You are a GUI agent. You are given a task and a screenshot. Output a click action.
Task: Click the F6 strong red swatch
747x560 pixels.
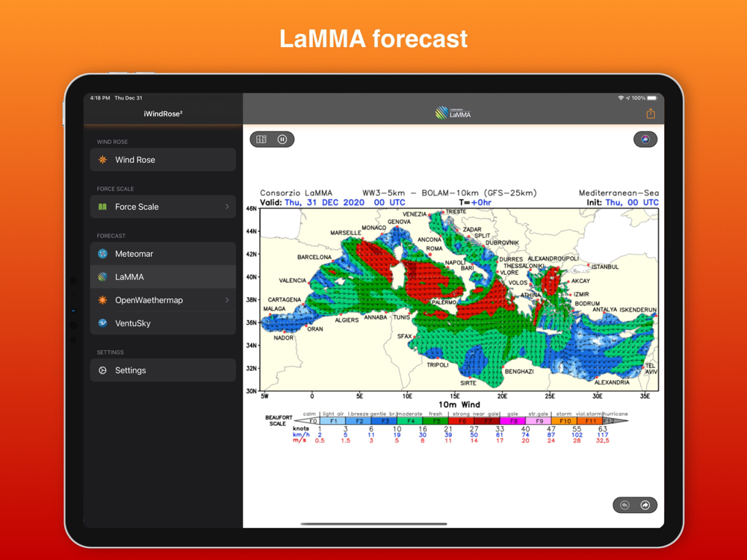[461, 421]
